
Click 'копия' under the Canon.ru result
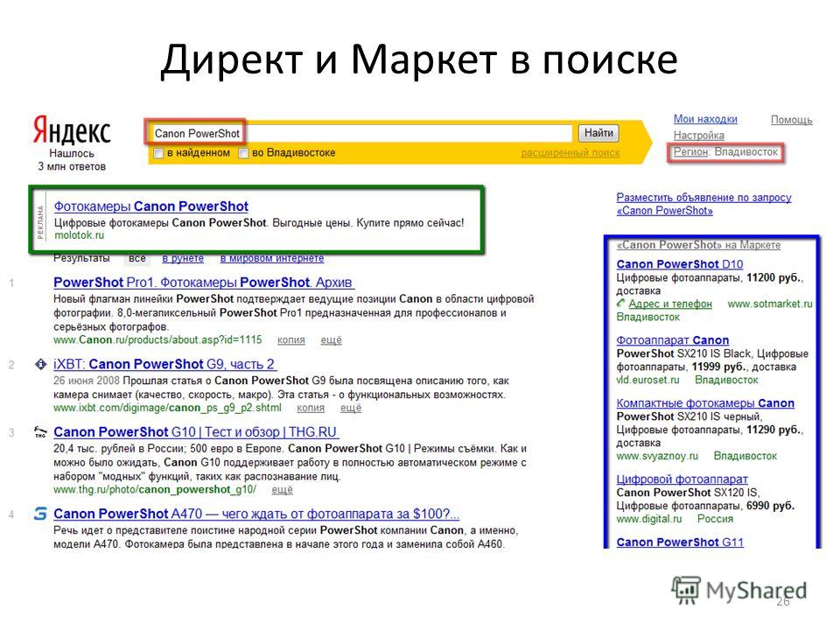click(290, 340)
